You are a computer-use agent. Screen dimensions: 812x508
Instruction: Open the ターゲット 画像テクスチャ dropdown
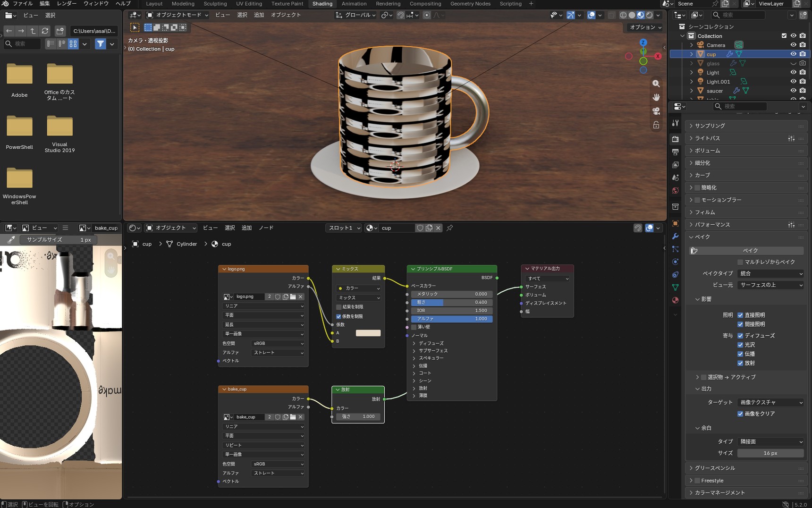[770, 402]
